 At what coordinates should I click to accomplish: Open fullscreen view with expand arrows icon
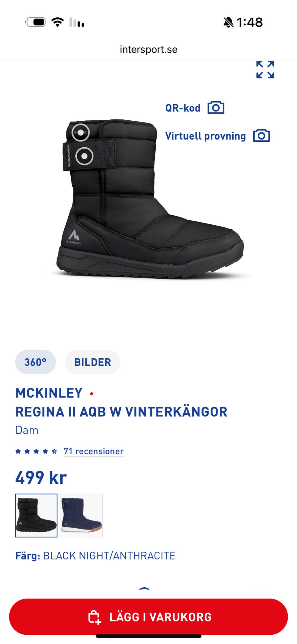265,70
